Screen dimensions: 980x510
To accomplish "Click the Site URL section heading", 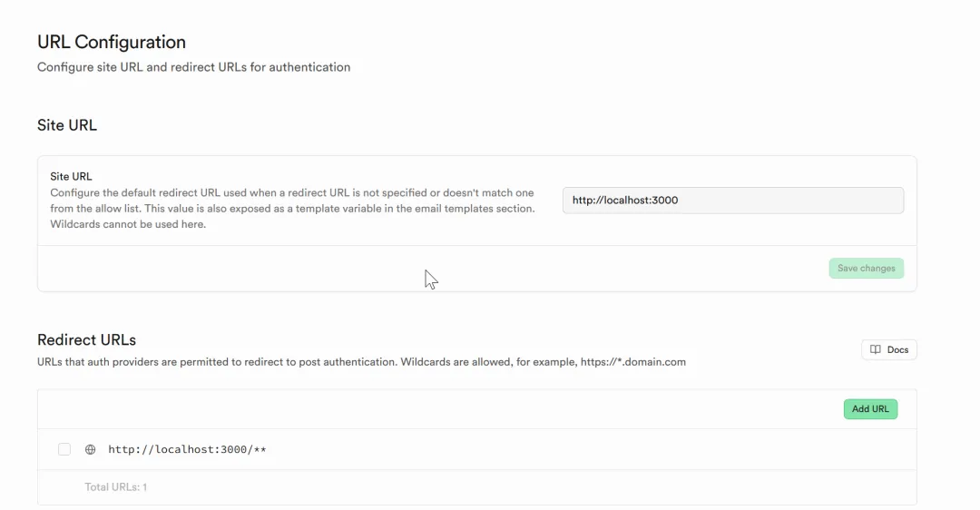I will coord(67,125).
